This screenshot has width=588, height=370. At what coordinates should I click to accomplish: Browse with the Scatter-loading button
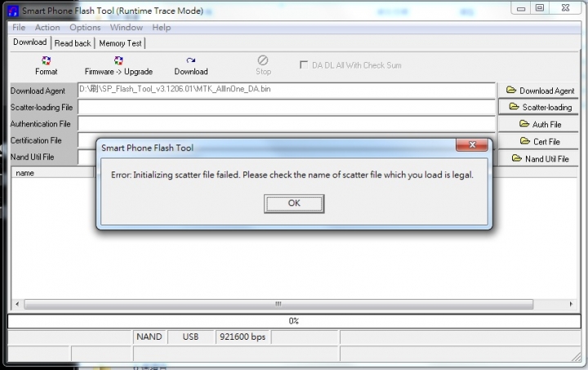point(538,107)
